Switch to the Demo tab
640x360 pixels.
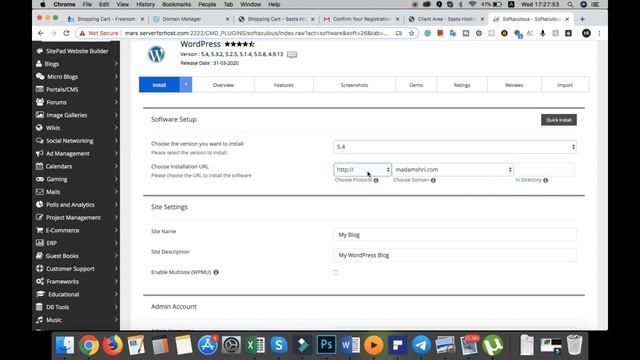416,85
